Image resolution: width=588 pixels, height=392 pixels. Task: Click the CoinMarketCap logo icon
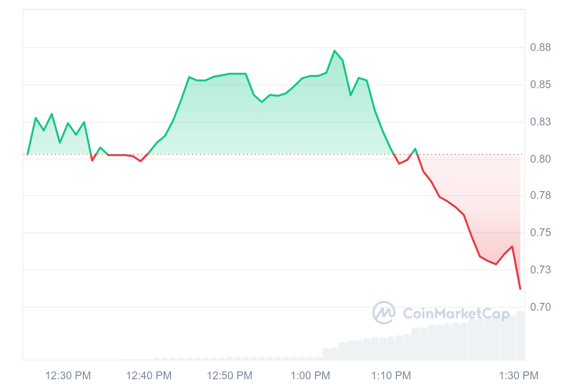384,313
